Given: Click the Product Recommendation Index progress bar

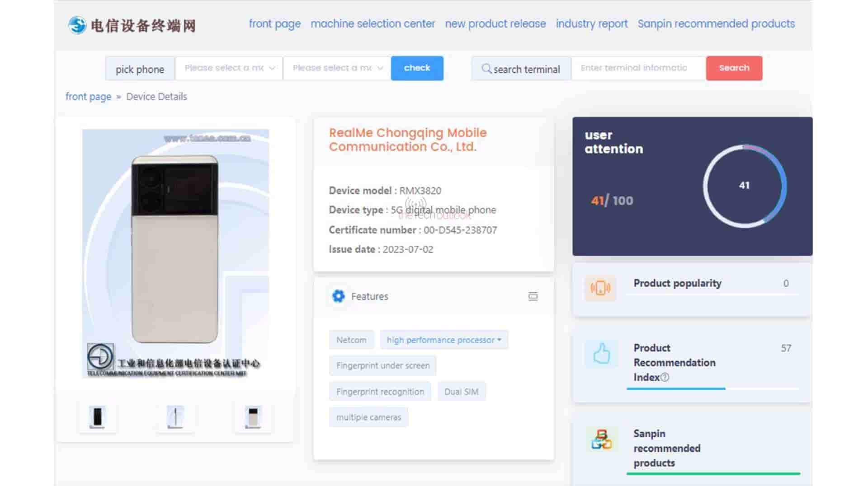Looking at the screenshot, I should 712,388.
